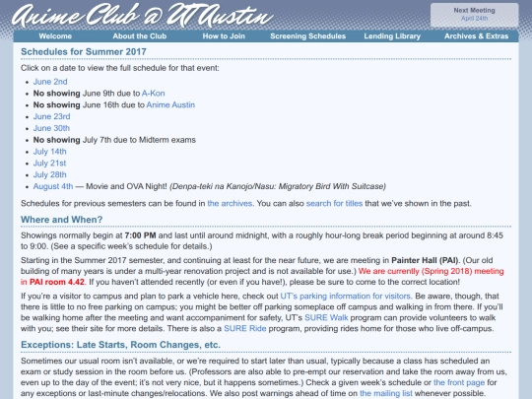This screenshot has width=532, height=399.
Task: Open UT's parking information for visitors
Action: pos(346,297)
